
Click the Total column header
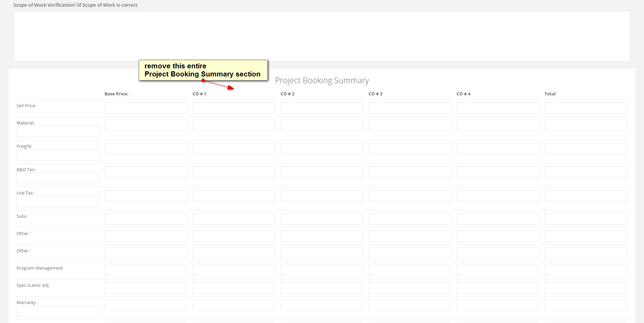550,94
